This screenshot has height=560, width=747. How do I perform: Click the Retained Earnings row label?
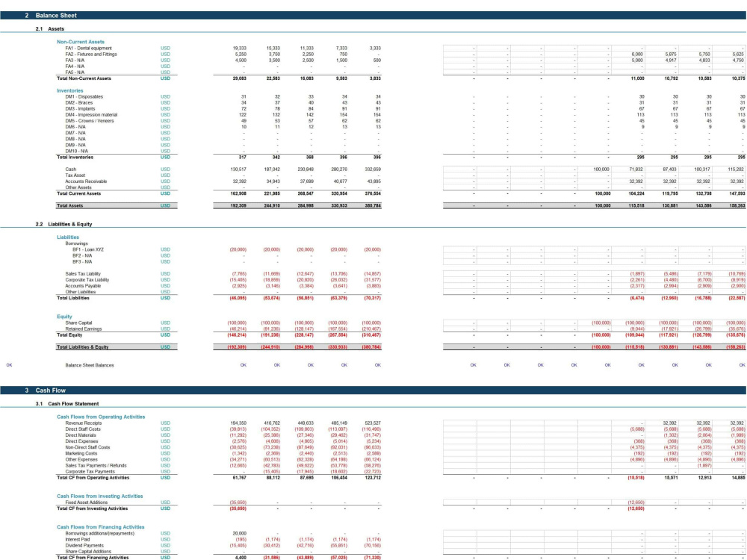coord(84,329)
